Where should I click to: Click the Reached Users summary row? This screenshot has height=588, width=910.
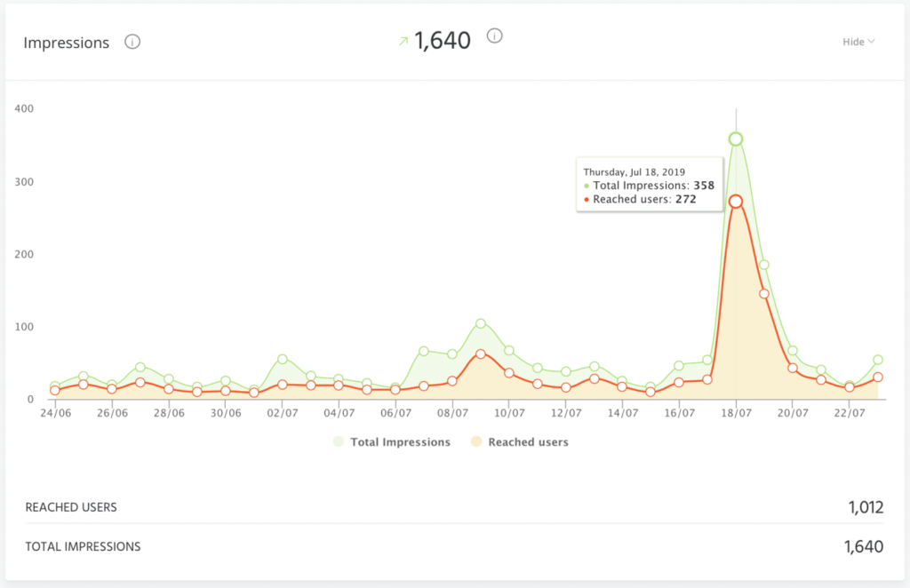click(454, 507)
